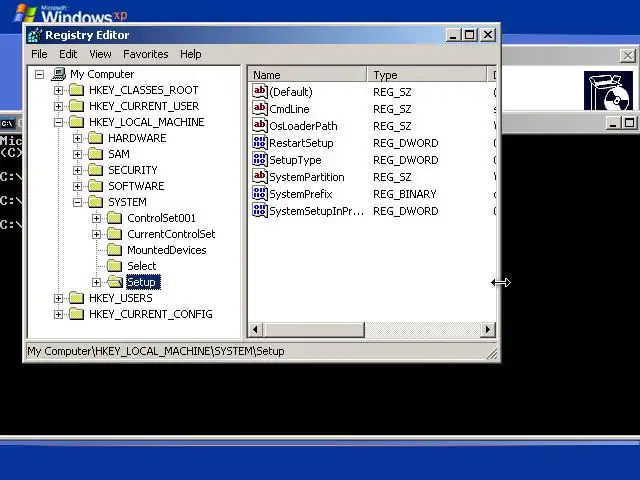Screen dimensions: 640x480
Task: Click the command prompt title bar icon
Action: pos(7,123)
